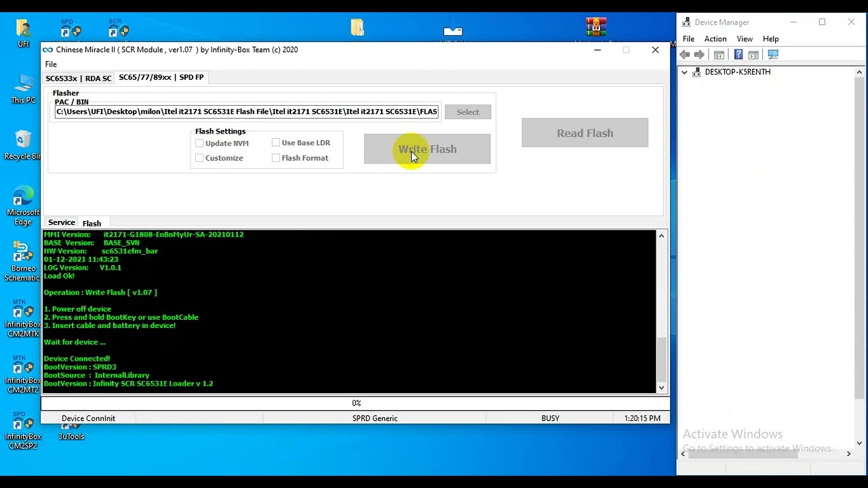Viewport: 868px width, 488px height.
Task: Switch to SC65/77/89xx | SPD FP tab
Action: click(x=161, y=77)
